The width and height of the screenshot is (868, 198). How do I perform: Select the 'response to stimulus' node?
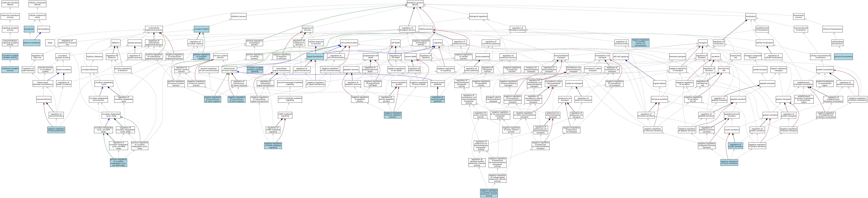click(x=307, y=29)
